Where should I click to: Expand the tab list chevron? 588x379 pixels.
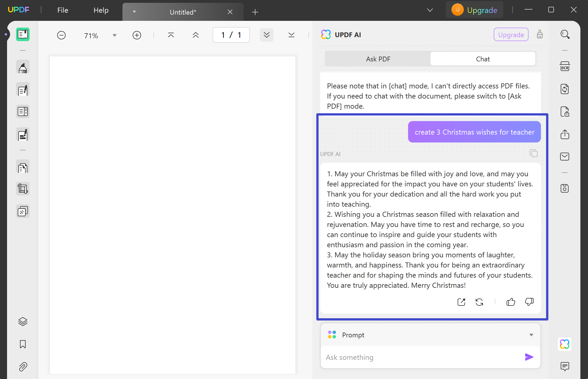(430, 10)
